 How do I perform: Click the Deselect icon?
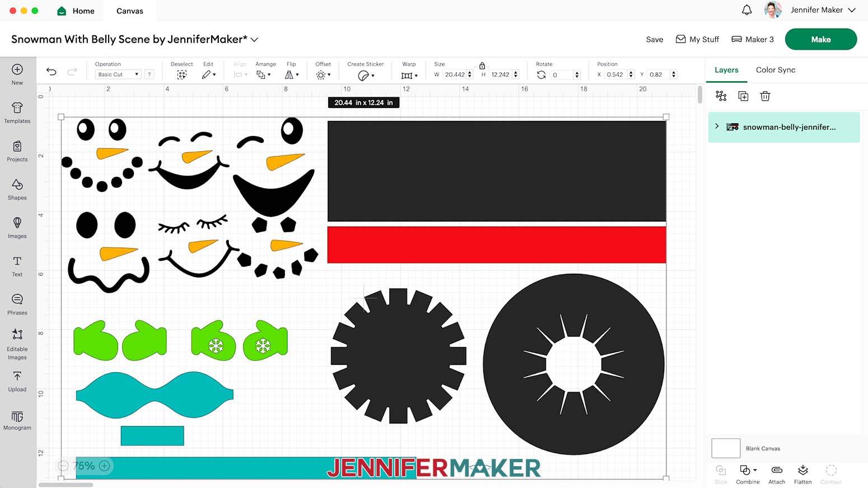pyautogui.click(x=181, y=74)
